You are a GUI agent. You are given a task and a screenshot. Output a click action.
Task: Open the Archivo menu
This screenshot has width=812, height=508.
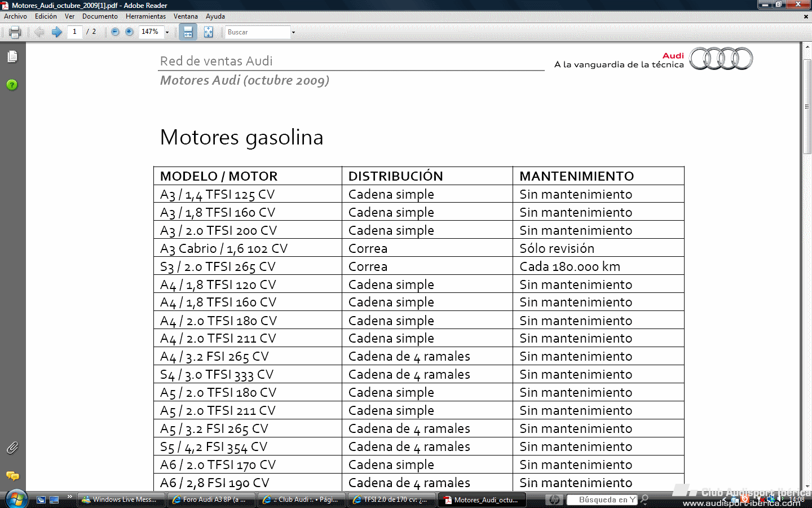pos(15,16)
